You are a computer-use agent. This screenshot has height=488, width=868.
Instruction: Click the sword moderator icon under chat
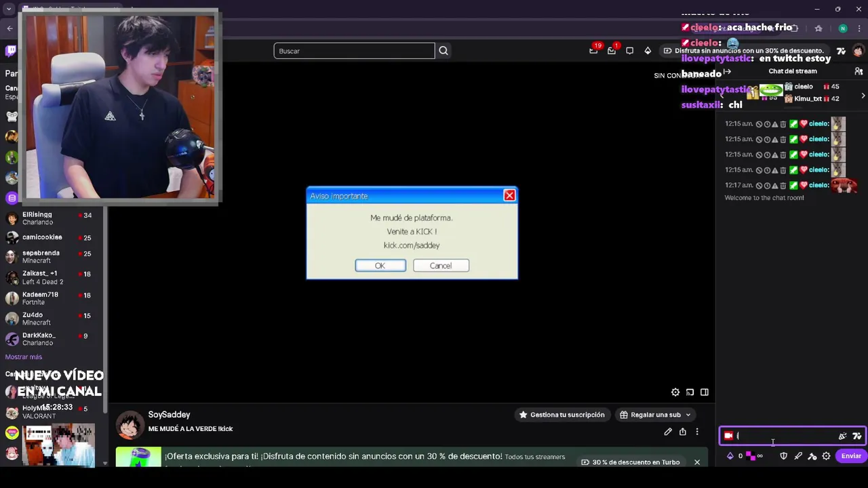coord(798,456)
